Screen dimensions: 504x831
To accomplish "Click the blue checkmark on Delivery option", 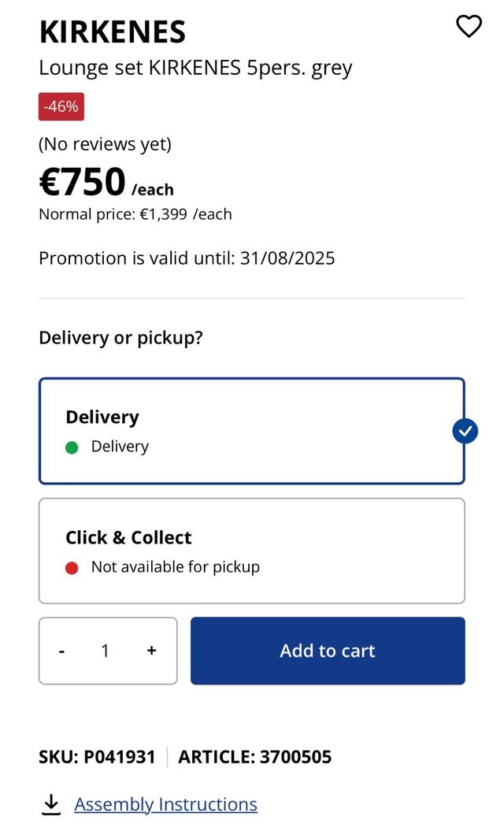I will [x=465, y=431].
